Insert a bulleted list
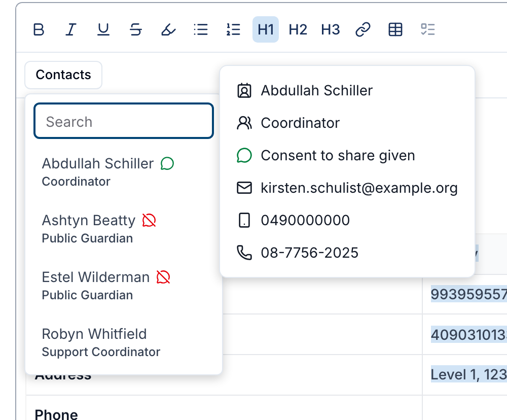This screenshot has height=420, width=507. coord(201,29)
